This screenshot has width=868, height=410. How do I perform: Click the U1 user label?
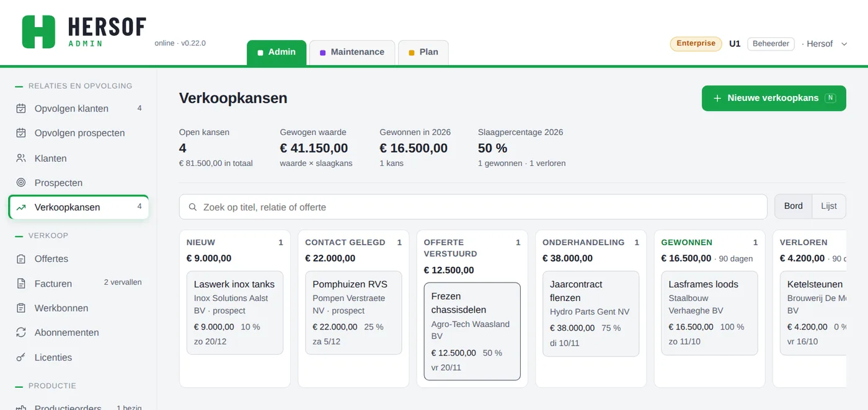[x=735, y=44]
